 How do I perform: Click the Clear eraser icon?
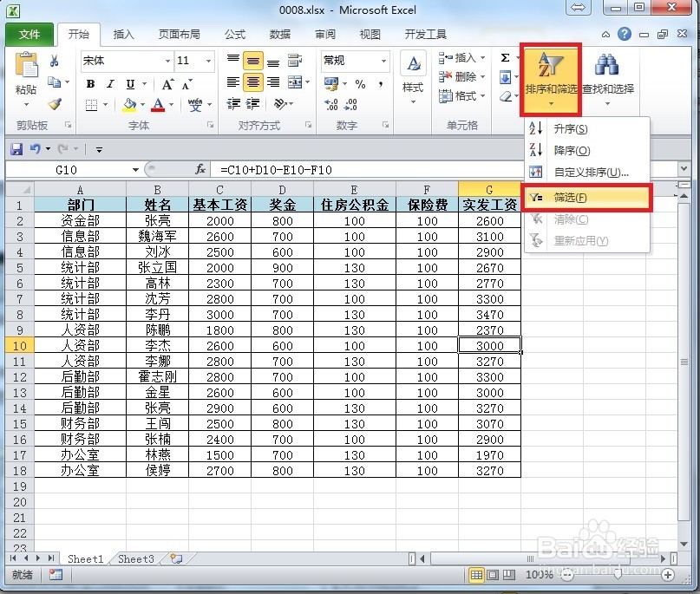[506, 96]
